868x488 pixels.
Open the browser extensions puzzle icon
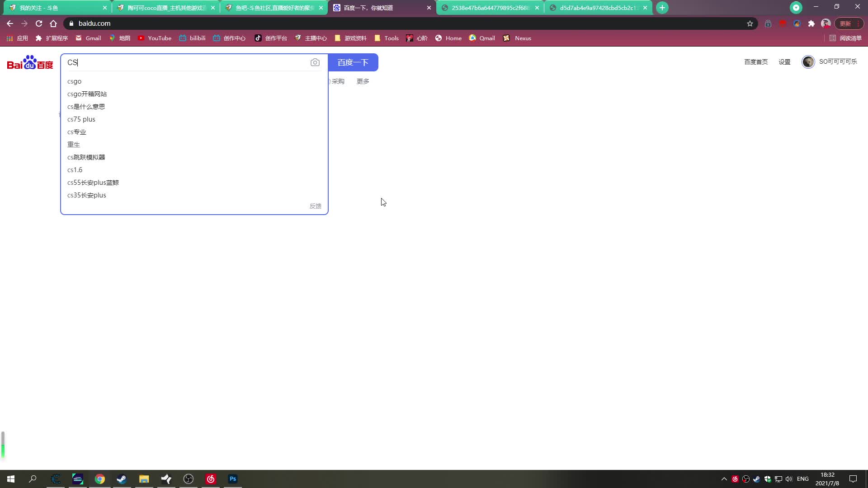tap(811, 23)
